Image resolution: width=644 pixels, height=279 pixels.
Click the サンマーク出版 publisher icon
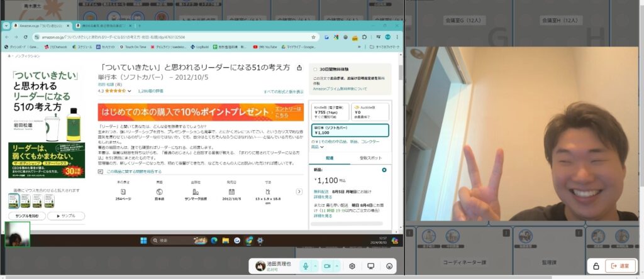click(196, 192)
